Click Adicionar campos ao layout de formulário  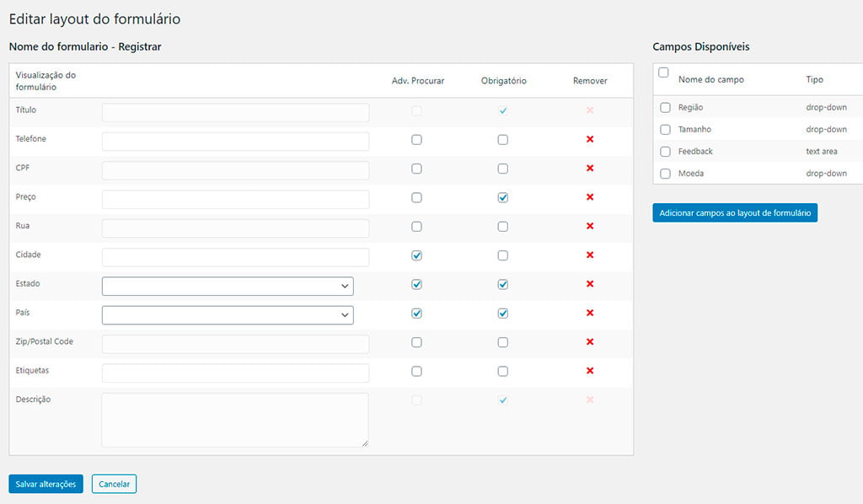coord(735,213)
